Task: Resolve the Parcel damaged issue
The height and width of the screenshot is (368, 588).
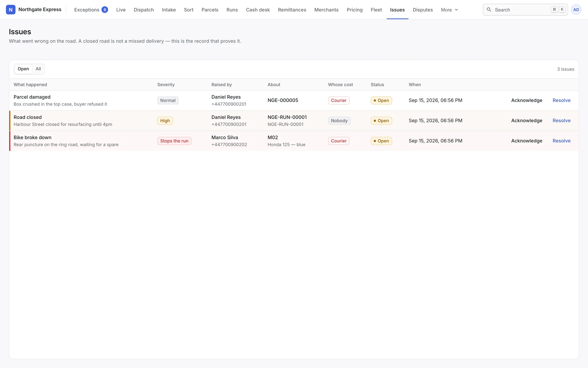Action: pyautogui.click(x=562, y=100)
